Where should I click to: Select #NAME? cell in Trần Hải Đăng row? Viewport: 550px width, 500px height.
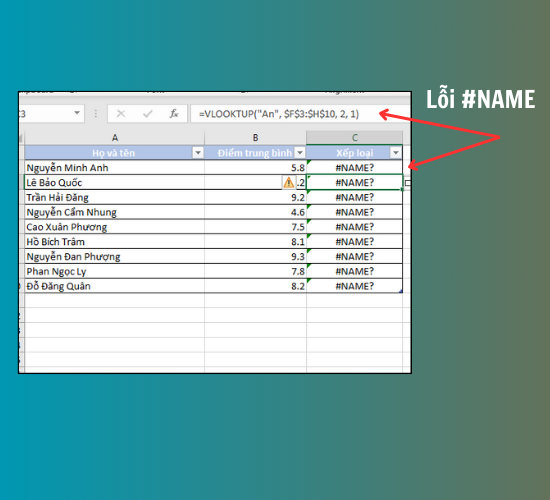[x=355, y=197]
